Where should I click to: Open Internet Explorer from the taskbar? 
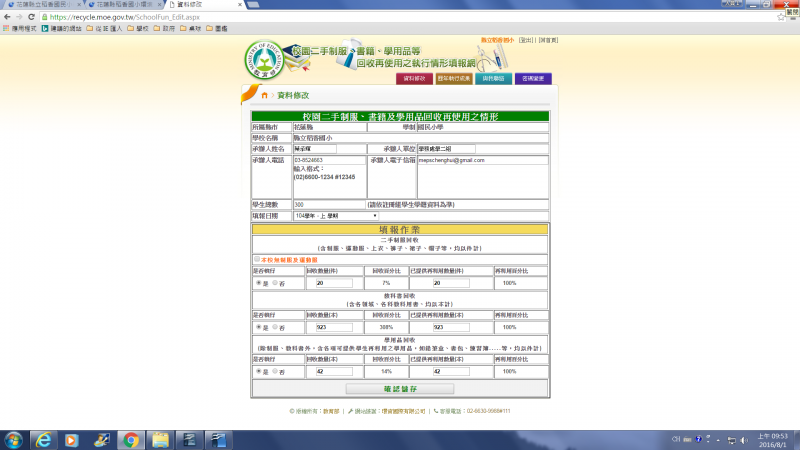click(x=43, y=439)
